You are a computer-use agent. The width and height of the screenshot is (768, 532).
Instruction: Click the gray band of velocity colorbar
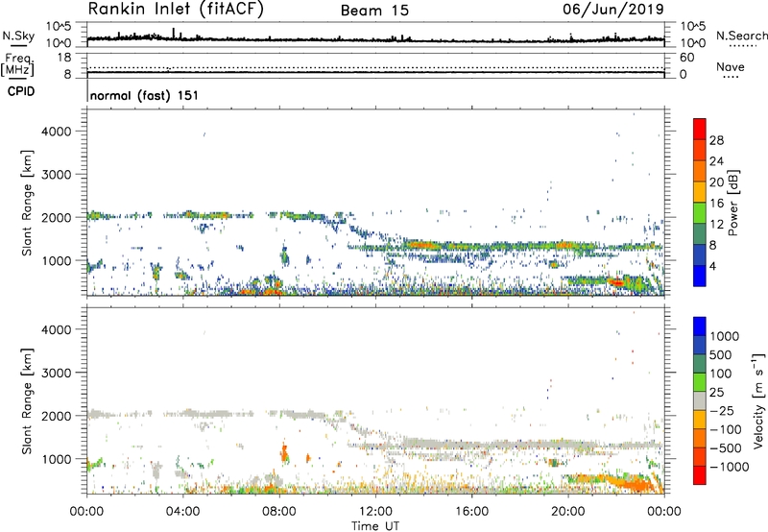pyautogui.click(x=700, y=400)
